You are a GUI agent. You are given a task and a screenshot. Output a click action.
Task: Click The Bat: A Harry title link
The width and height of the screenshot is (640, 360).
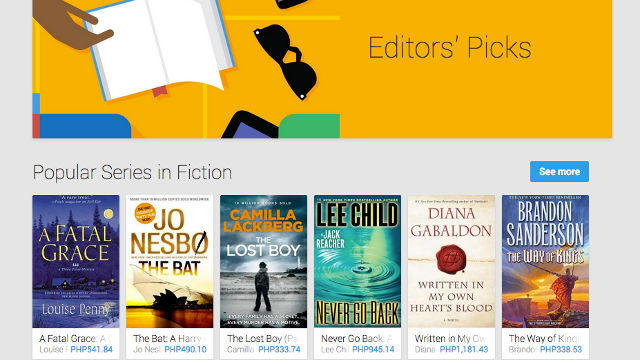click(169, 339)
